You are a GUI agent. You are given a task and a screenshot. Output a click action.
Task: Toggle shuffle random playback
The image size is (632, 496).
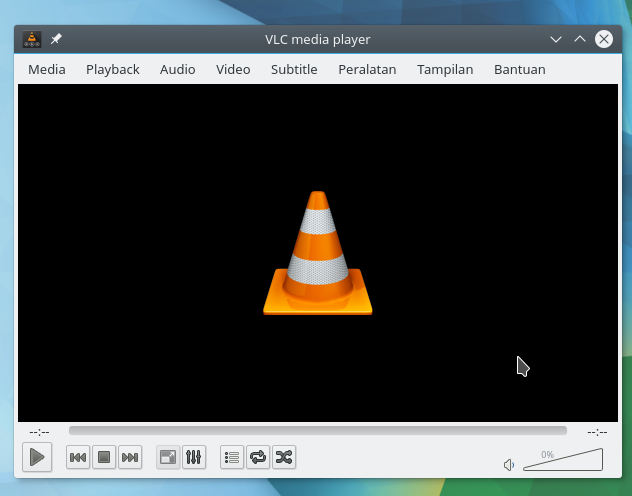284,457
